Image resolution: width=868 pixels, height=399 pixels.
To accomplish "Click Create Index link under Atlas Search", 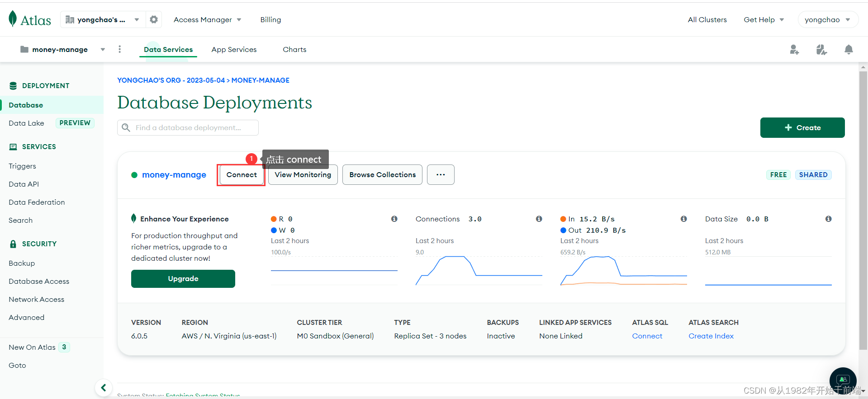I will (711, 336).
